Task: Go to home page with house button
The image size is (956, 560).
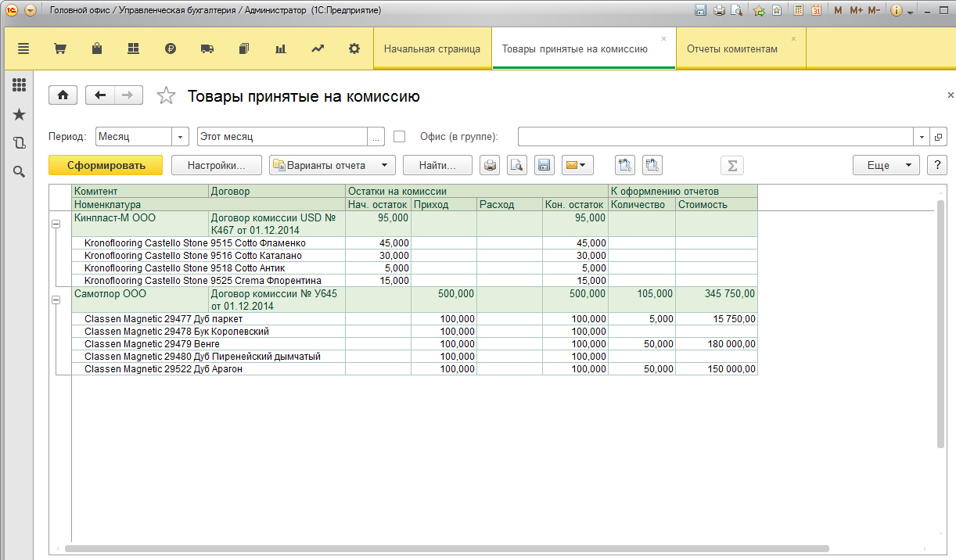Action: [63, 95]
